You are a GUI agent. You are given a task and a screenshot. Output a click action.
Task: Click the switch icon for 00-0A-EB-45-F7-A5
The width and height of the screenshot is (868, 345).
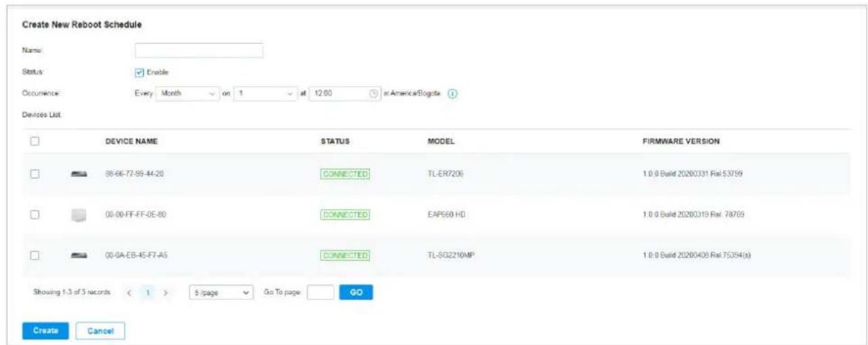(x=79, y=256)
